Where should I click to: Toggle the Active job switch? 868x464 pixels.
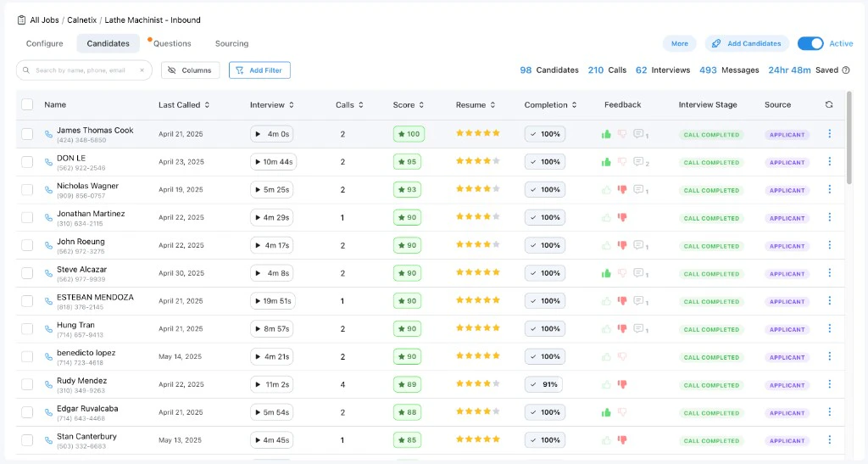coord(810,43)
